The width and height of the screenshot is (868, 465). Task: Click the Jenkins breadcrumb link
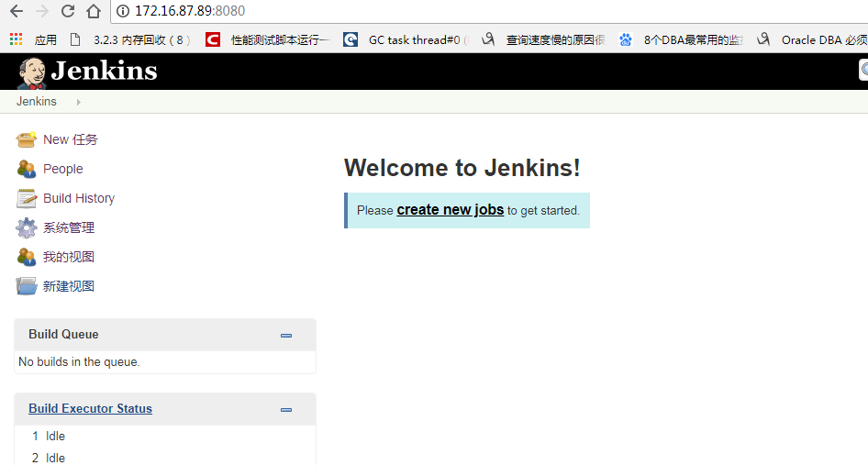37,101
